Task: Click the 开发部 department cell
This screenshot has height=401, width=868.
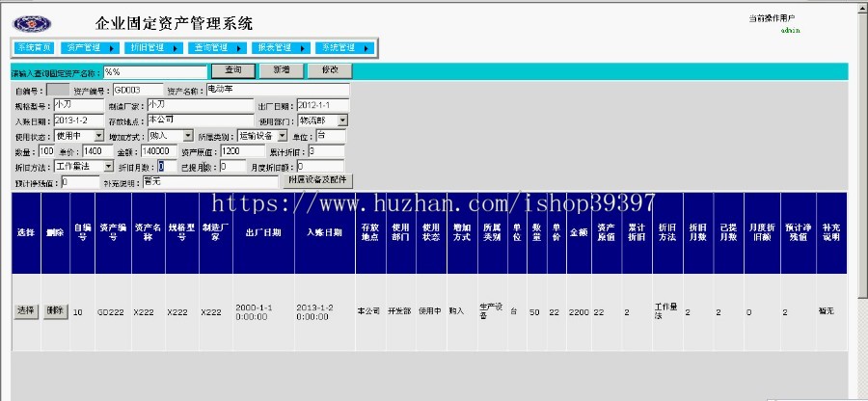Action: [399, 311]
